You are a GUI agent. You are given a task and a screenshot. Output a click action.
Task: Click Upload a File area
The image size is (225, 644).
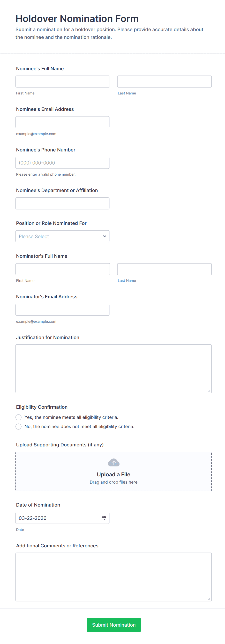coord(114,471)
